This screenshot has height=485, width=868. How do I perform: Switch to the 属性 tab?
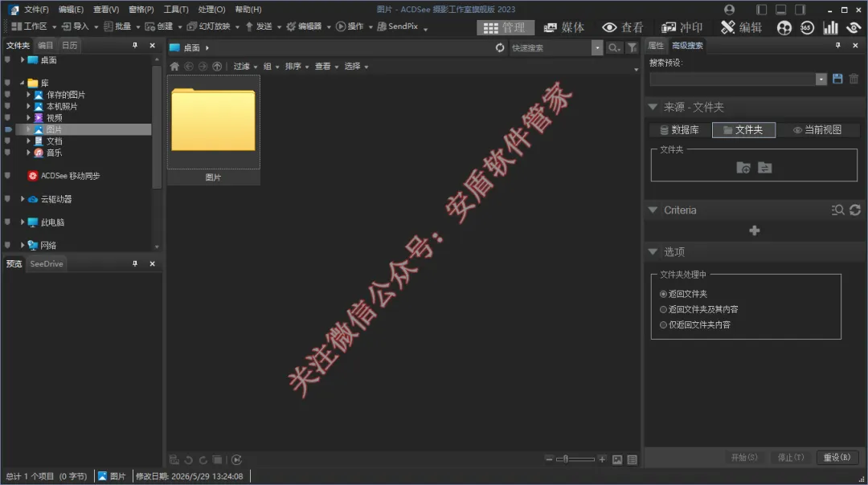point(656,45)
